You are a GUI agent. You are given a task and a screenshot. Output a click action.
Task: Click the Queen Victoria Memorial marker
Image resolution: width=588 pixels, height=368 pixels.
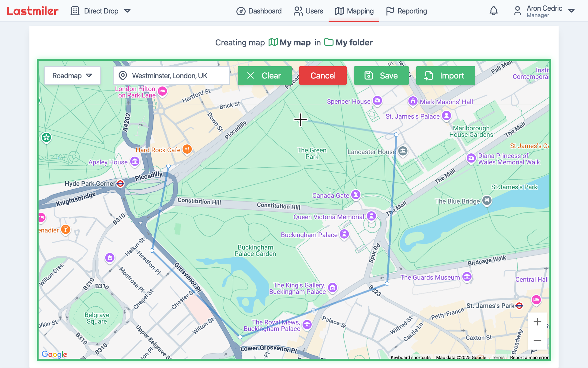(x=371, y=216)
